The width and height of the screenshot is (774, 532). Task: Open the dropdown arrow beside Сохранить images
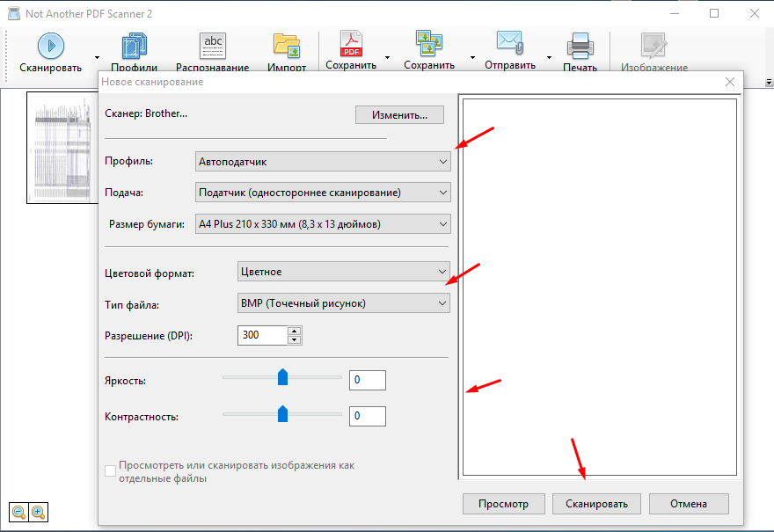click(472, 57)
